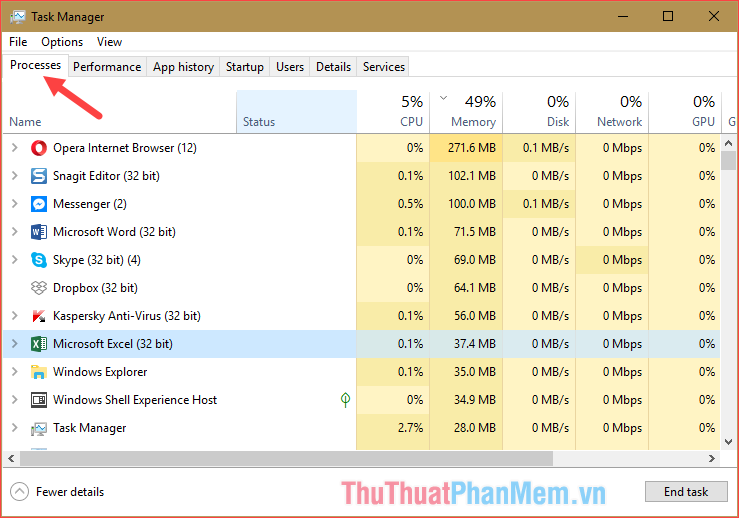Click the 2.7% CPU value

click(x=411, y=428)
